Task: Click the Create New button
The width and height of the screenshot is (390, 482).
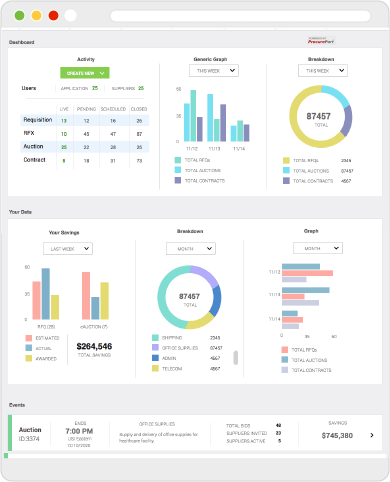Action: 85,73
